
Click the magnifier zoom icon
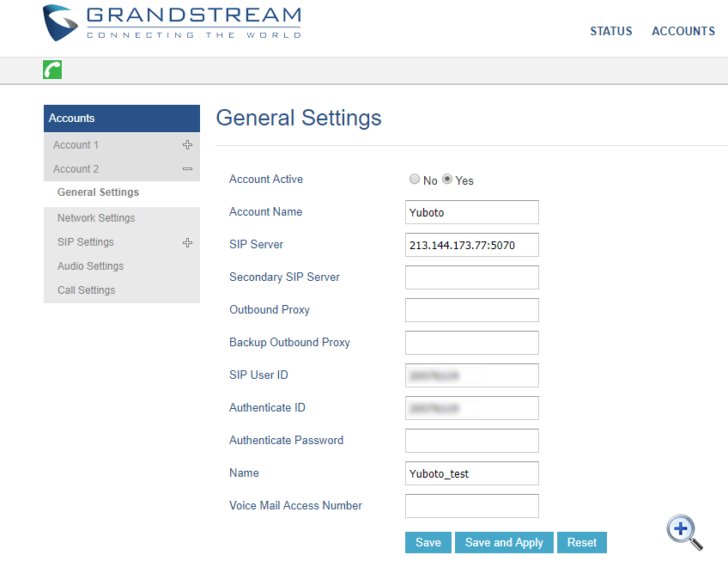(684, 532)
